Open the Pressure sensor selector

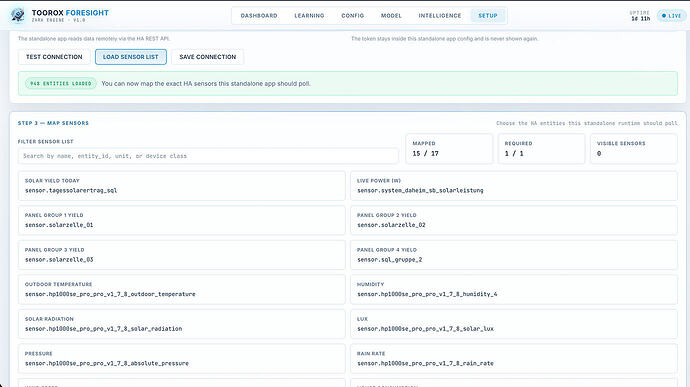[181, 359]
